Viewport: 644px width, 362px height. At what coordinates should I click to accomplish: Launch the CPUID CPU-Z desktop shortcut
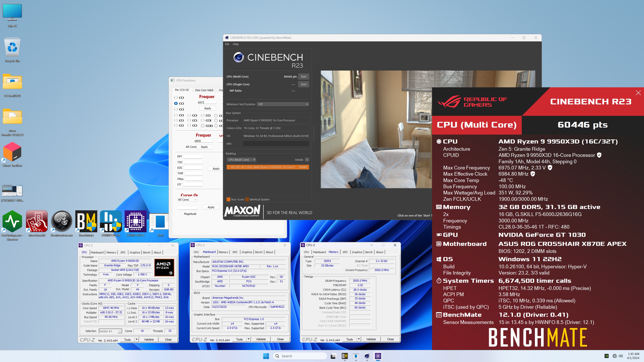136,224
